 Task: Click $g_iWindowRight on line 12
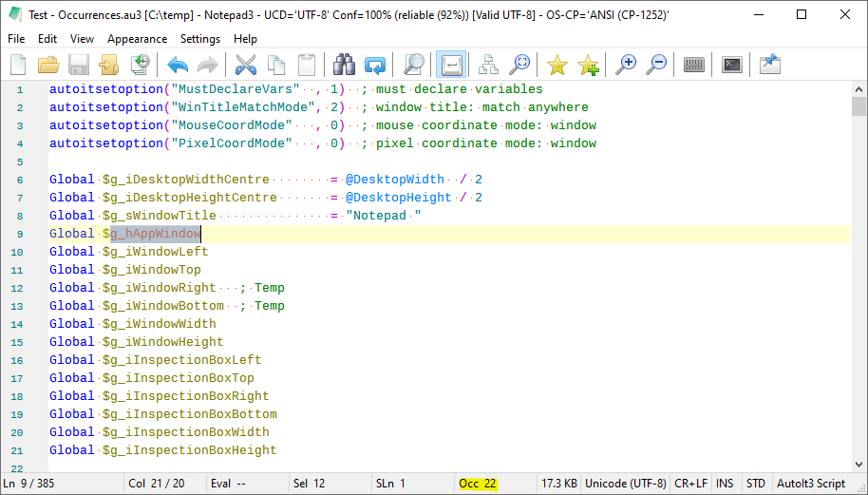click(x=159, y=288)
